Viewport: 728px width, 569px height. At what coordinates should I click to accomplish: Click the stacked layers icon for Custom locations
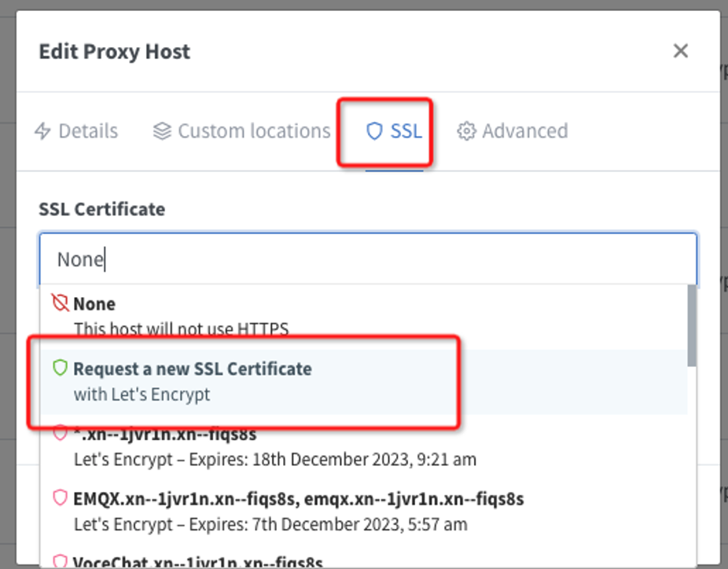click(x=162, y=131)
